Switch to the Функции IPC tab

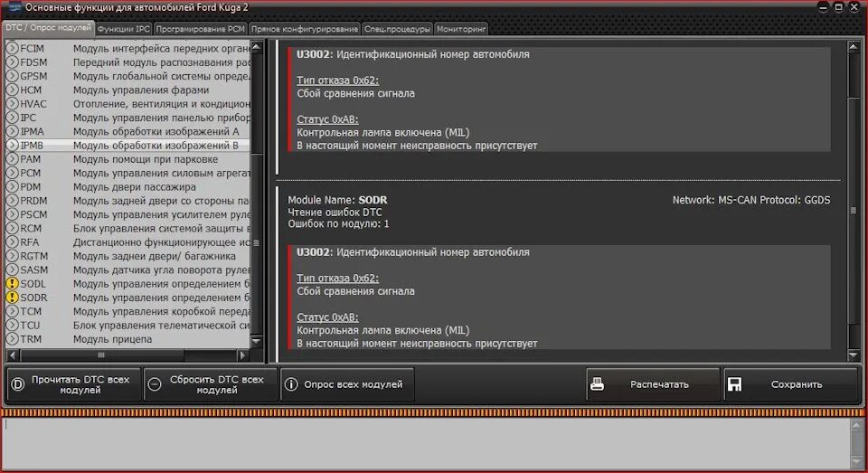(124, 29)
